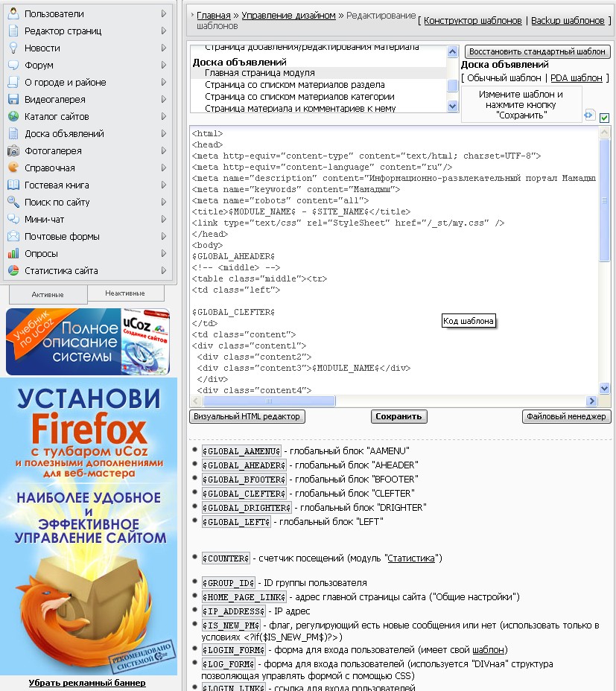616x691 pixels.
Task: Open the PDA шаблон link
Action: (x=576, y=78)
